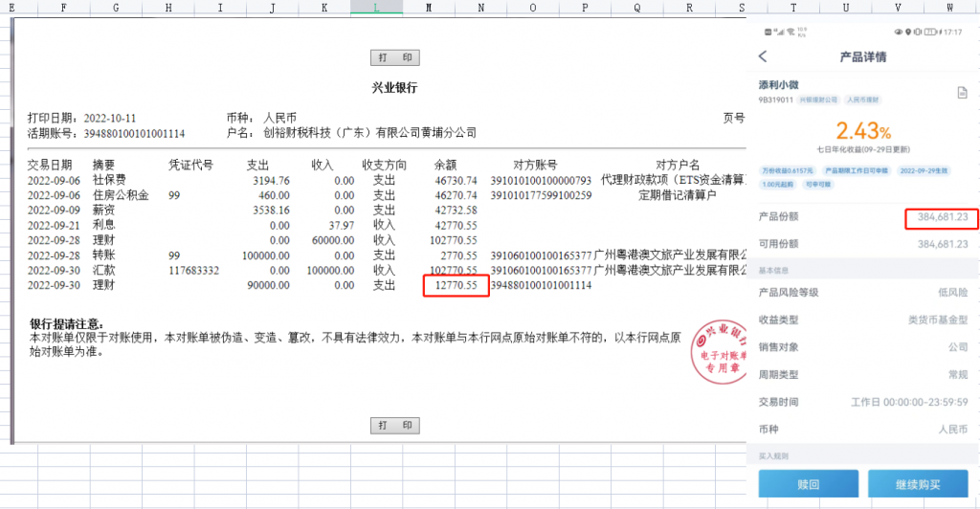Click the Wi-Fi icon in phone status bar

[x=791, y=32]
